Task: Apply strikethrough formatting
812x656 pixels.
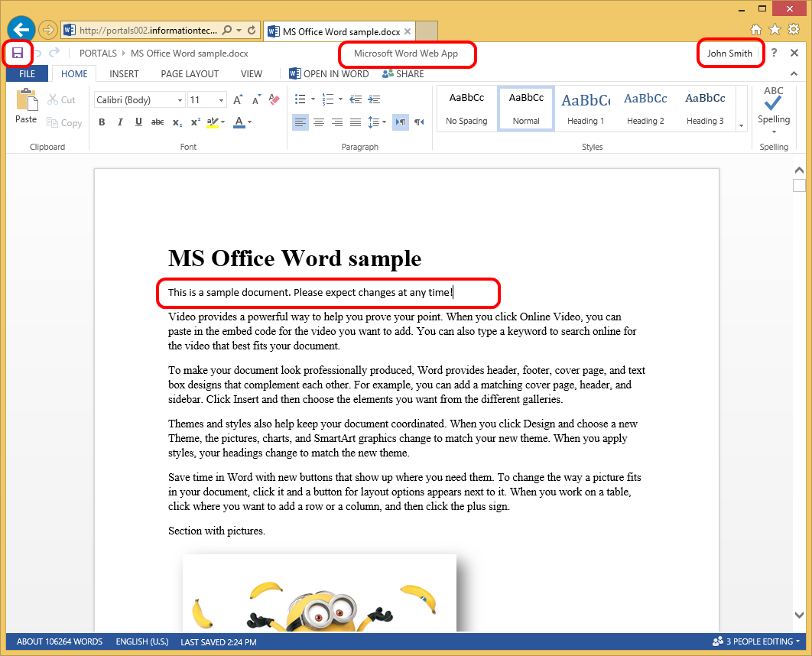Action: click(158, 122)
